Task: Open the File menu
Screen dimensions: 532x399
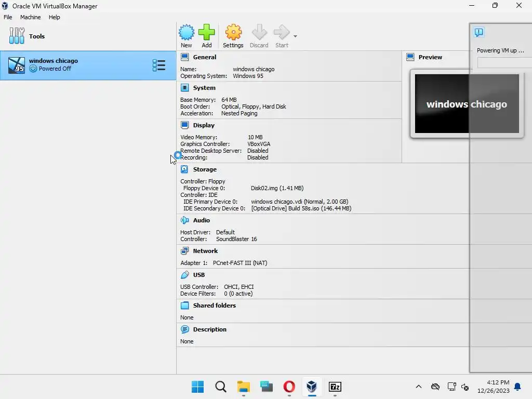Action: point(8,17)
